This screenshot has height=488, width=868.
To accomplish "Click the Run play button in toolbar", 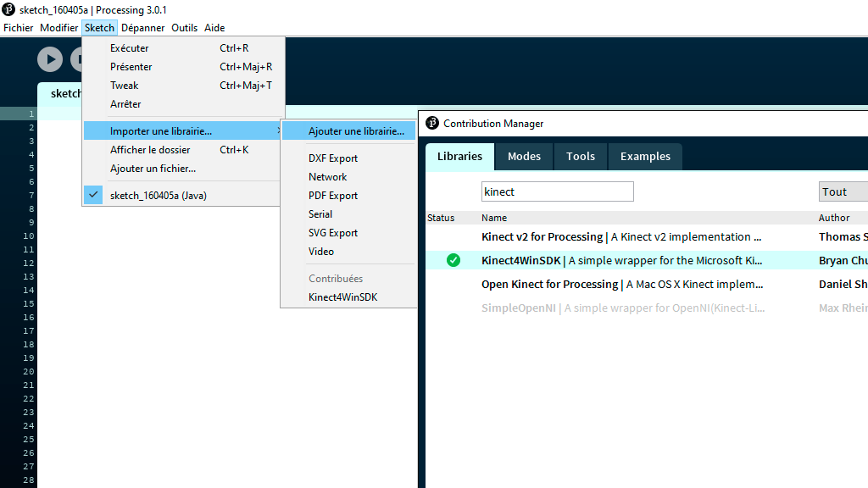I will tap(50, 59).
